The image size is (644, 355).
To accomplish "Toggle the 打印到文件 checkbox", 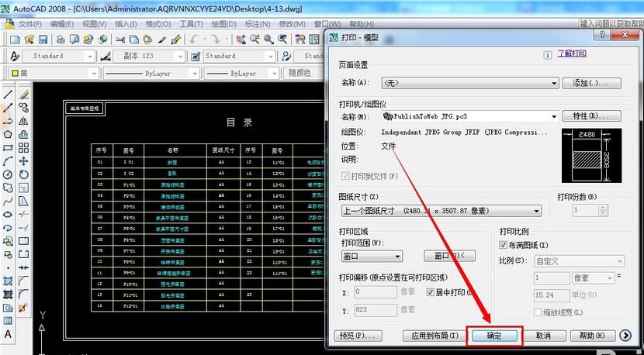I will tap(345, 176).
